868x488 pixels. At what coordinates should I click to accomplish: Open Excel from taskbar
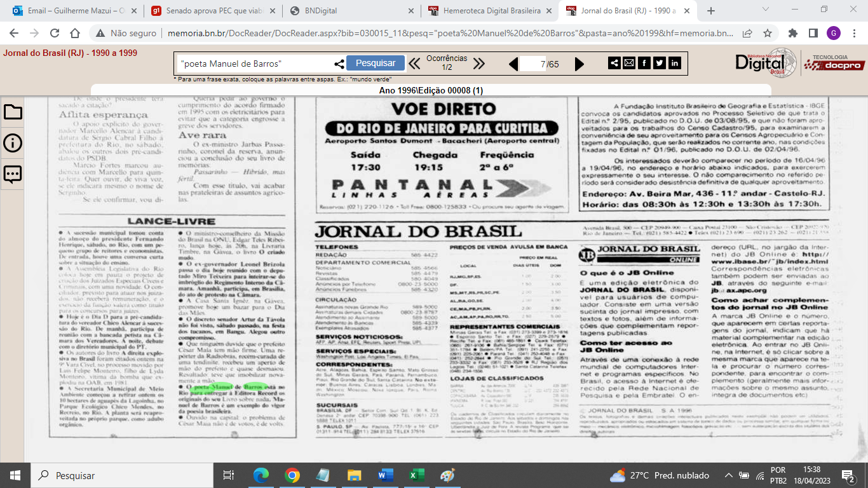point(417,475)
